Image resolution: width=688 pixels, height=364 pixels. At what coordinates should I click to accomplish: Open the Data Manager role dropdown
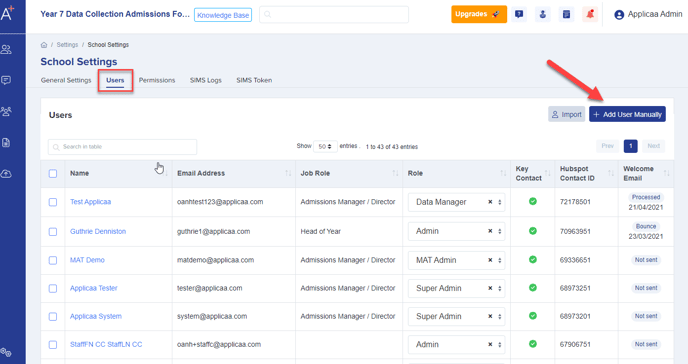[456, 202]
